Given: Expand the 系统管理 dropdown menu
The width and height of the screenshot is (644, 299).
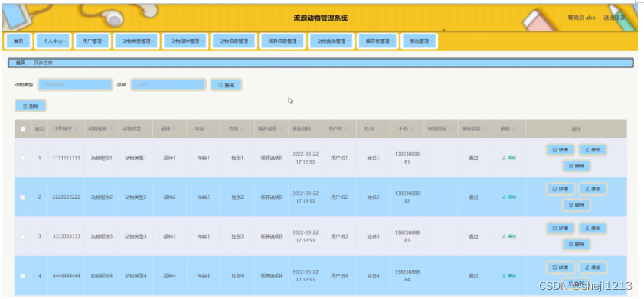Looking at the screenshot, I should coord(419,41).
